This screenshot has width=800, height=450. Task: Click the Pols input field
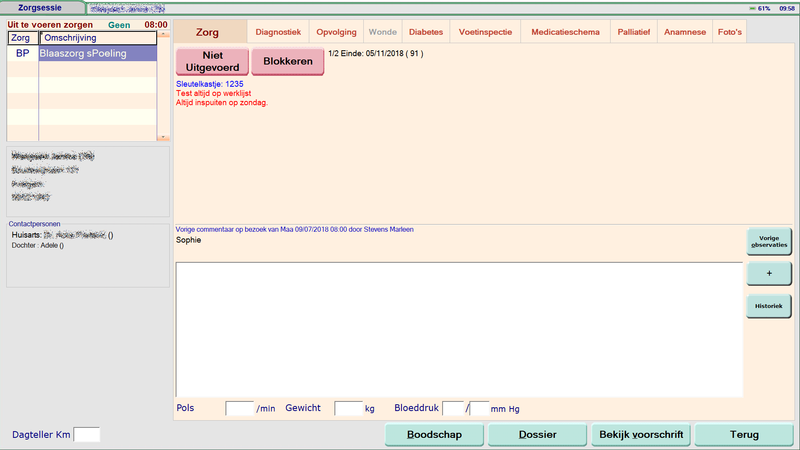click(x=240, y=408)
